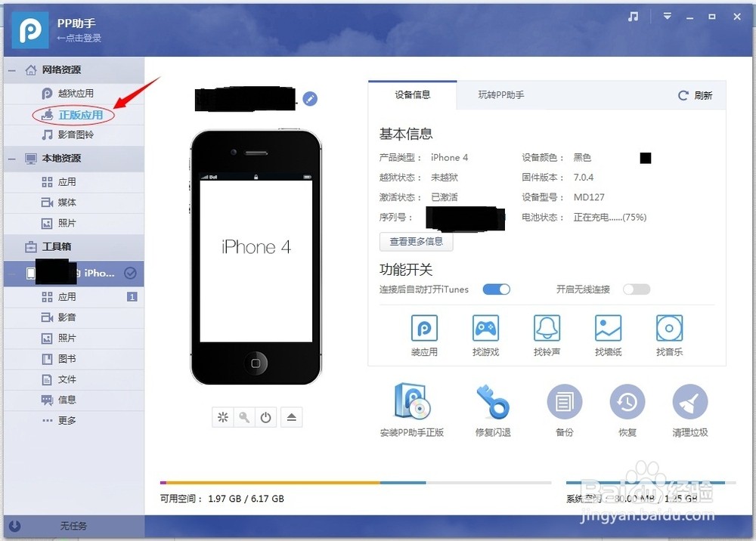Select the connected iPhone device row
This screenshot has width=756, height=541.
point(74,274)
